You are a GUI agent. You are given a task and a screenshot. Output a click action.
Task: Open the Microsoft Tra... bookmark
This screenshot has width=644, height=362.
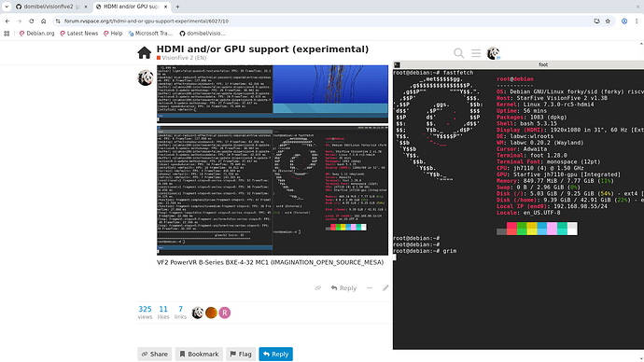(150, 34)
